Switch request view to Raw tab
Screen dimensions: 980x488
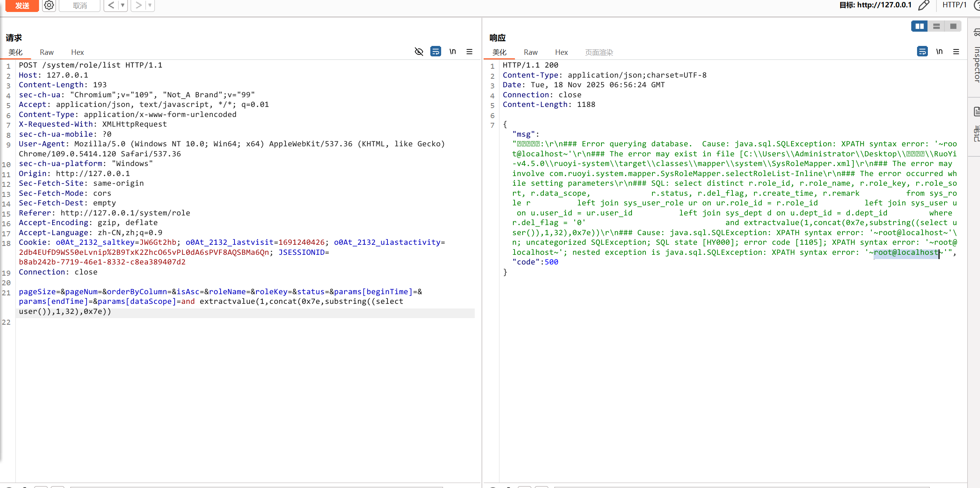click(46, 52)
